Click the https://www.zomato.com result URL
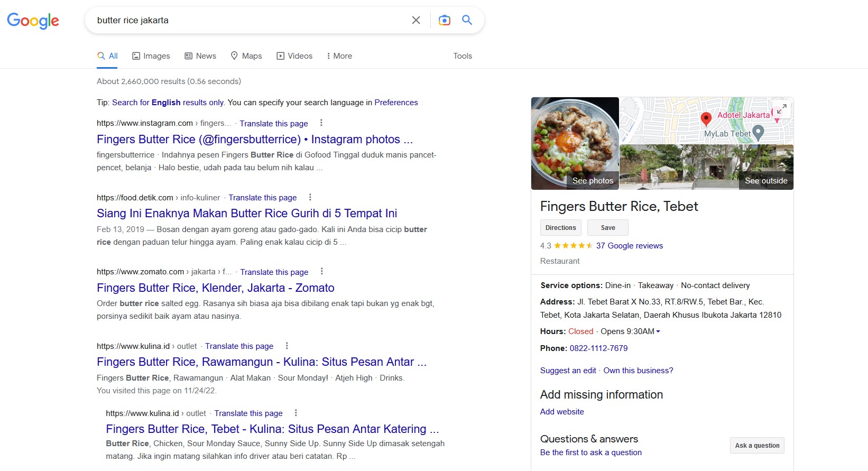Image resolution: width=868 pixels, height=471 pixels. [x=141, y=272]
